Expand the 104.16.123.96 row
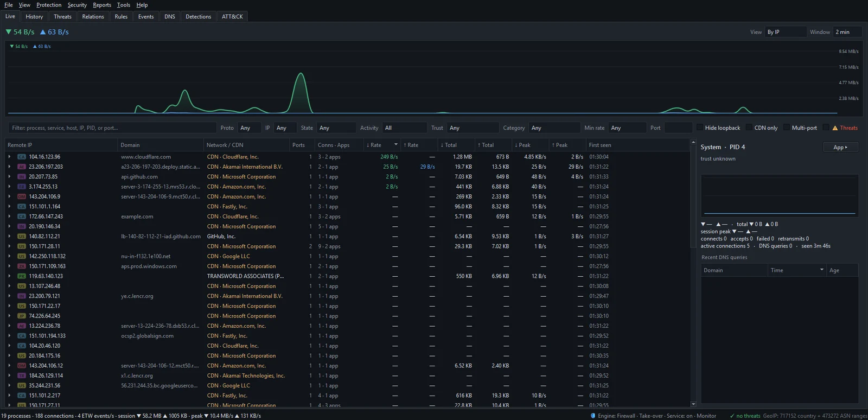 9,157
